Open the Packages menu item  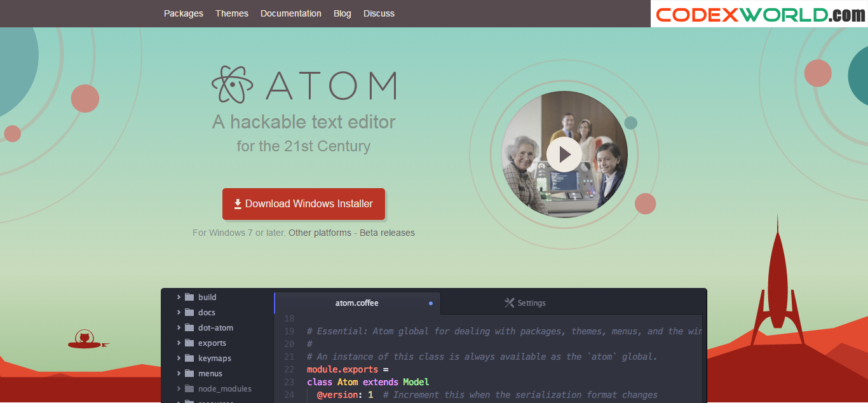click(x=184, y=13)
